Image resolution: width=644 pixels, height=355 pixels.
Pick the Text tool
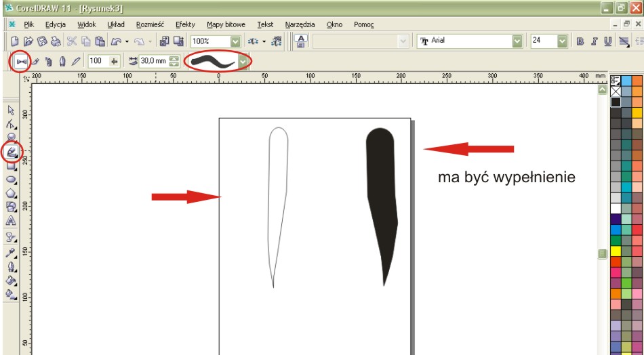pos(11,221)
